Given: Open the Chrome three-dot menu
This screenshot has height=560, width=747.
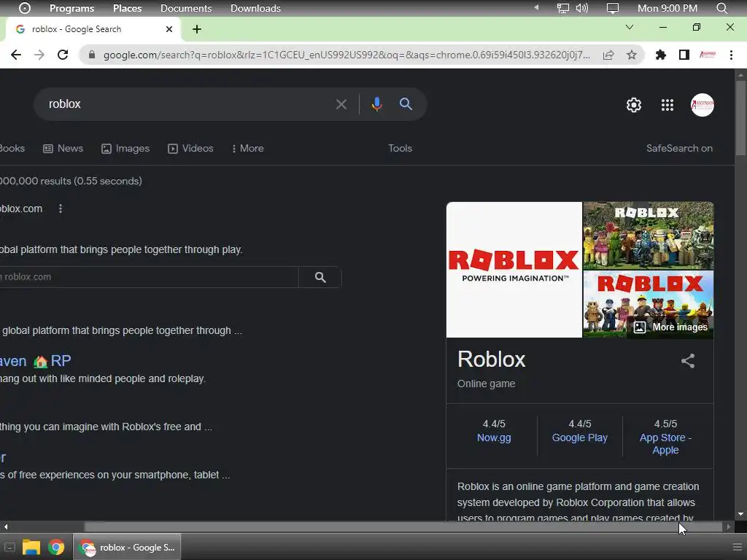Looking at the screenshot, I should tap(731, 55).
